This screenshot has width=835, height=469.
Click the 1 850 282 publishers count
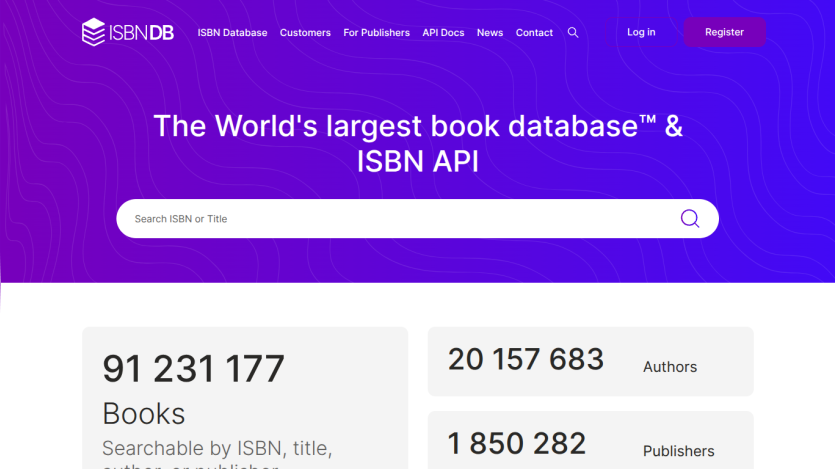517,443
